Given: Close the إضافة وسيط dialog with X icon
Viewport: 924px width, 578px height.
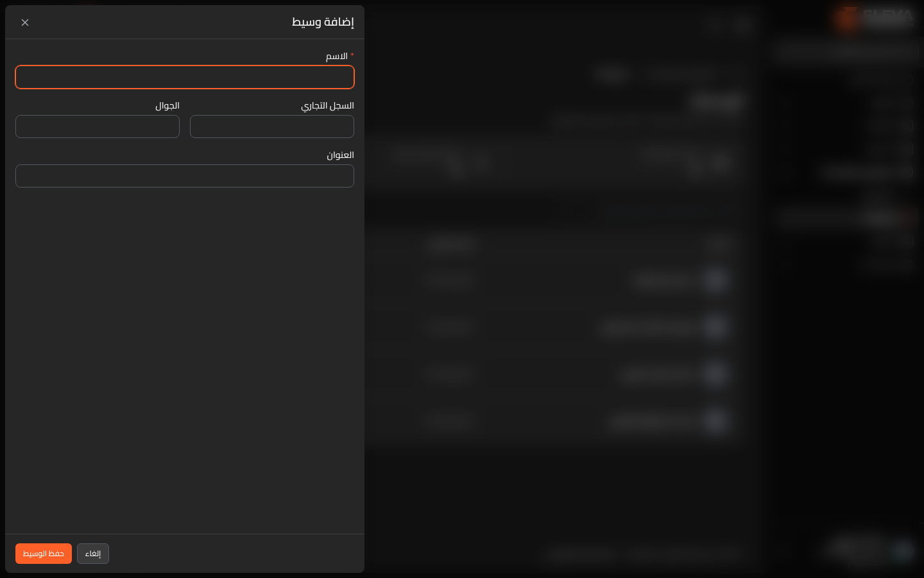Looking at the screenshot, I should coord(25,22).
